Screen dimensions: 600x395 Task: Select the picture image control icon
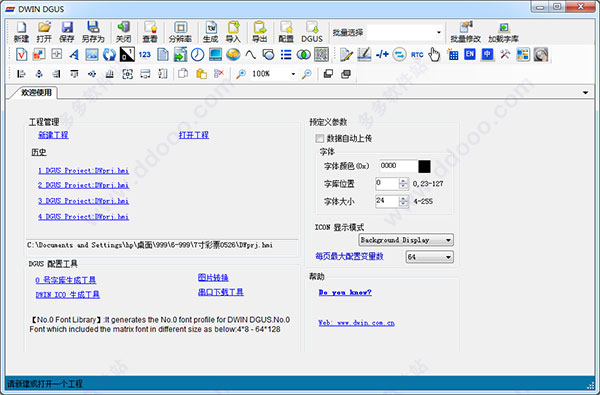(x=92, y=54)
